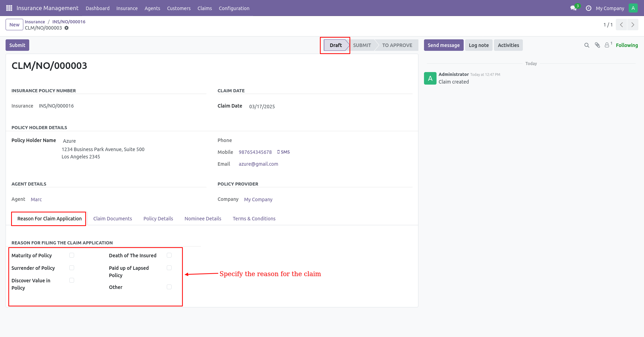The width and height of the screenshot is (644, 337).
Task: Switch to Reason For Claim Application tab
Action: (49, 219)
